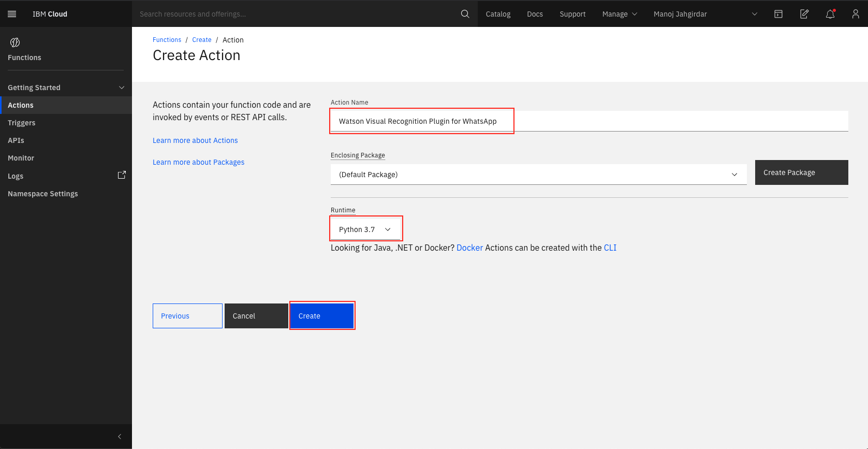Open the Runtime Python 3.7 dropdown
The image size is (868, 449).
coord(365,229)
